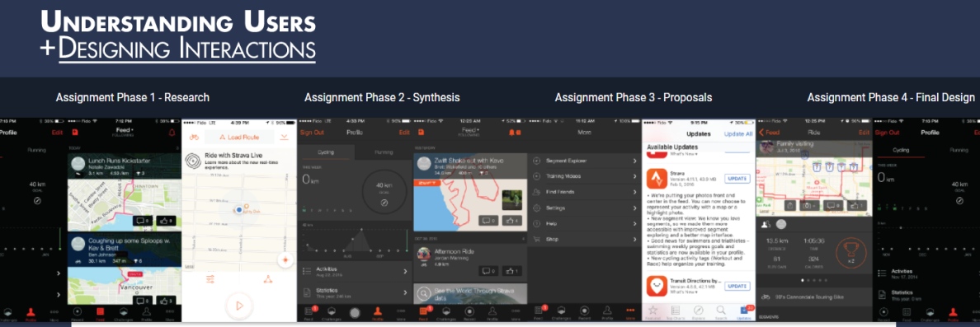The height and width of the screenshot is (327, 980).
Task: Go back via Feed on the Ride screen
Action: pos(770,133)
